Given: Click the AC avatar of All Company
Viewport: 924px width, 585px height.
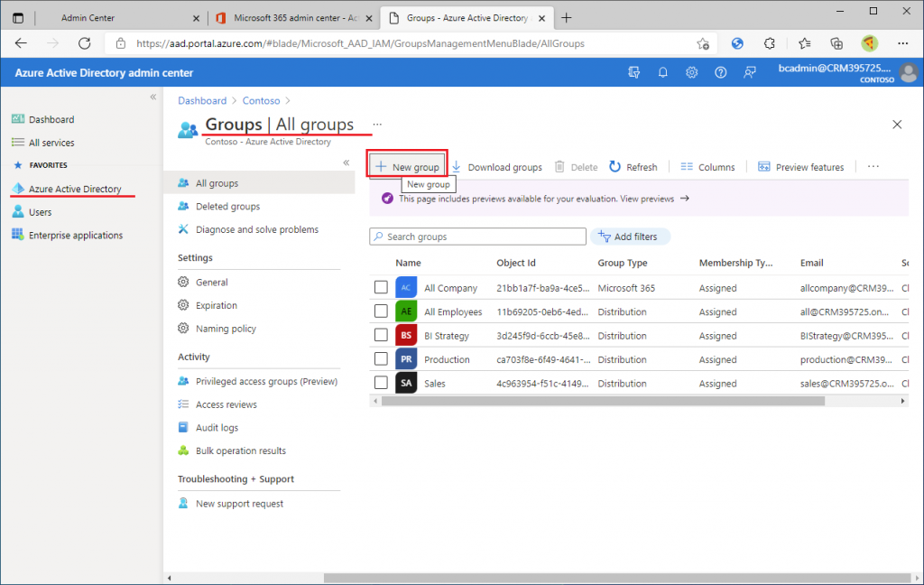Looking at the screenshot, I should click(406, 288).
